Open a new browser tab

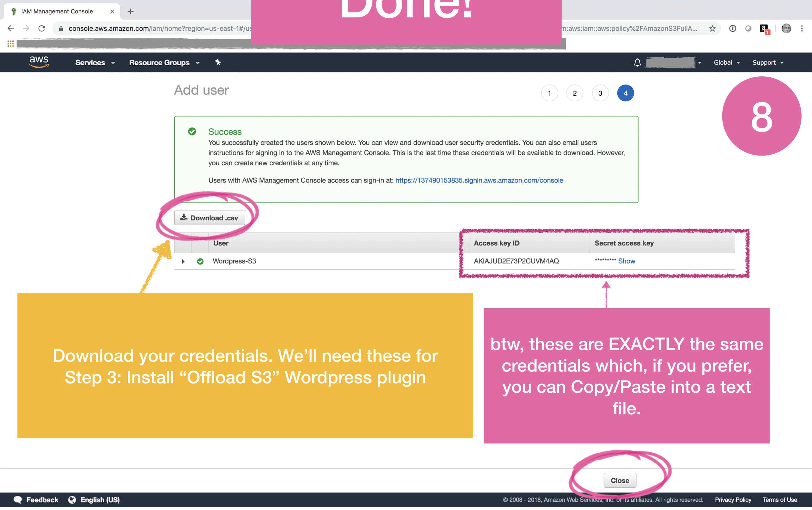pos(131,11)
